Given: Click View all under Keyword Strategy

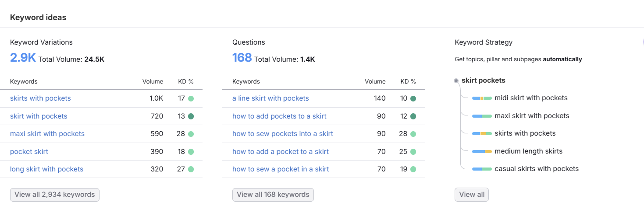Looking at the screenshot, I should tap(472, 195).
